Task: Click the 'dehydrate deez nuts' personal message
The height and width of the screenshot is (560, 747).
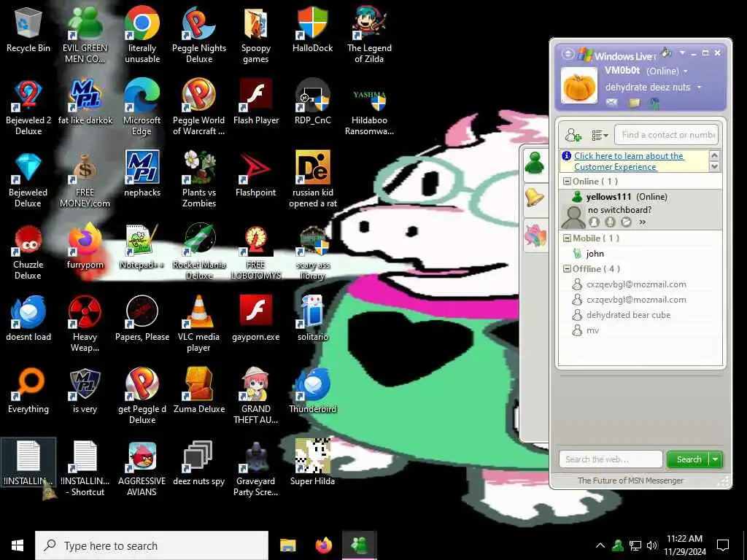Action: pyautogui.click(x=648, y=87)
